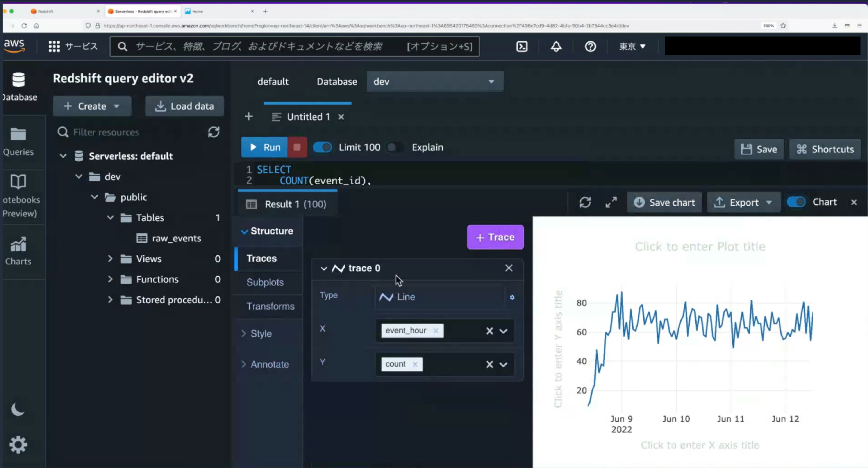Stop the running query with red square
868x468 pixels.
(x=297, y=147)
